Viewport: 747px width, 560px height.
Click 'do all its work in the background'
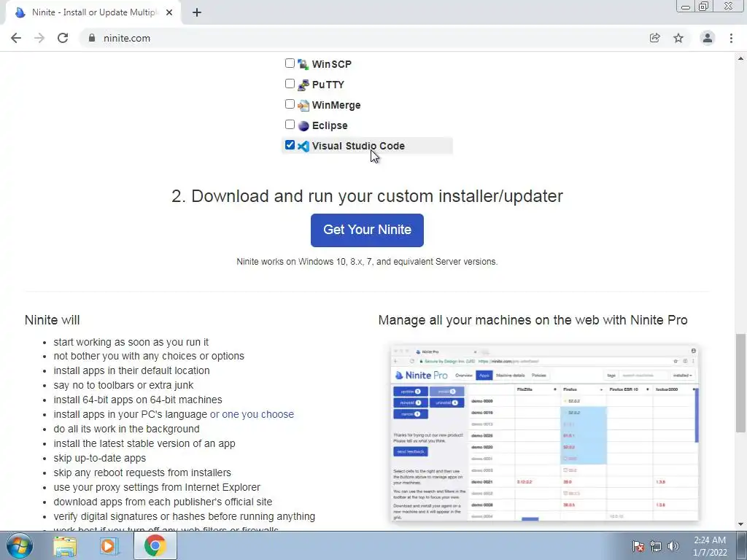(126, 429)
